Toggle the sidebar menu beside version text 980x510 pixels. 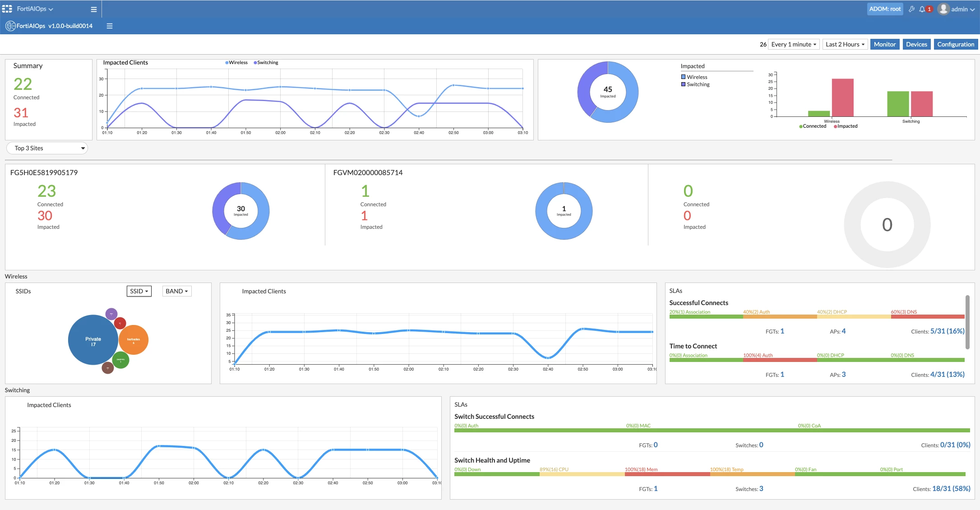coord(110,26)
